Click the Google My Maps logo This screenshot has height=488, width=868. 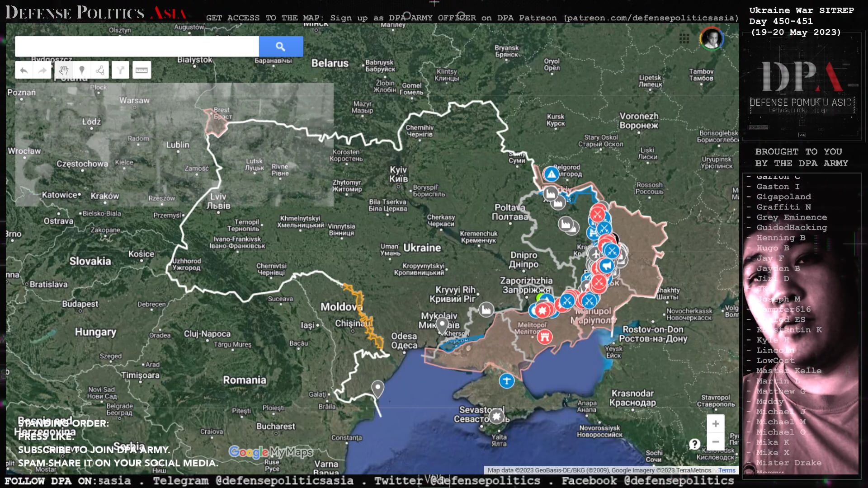pos(271,452)
